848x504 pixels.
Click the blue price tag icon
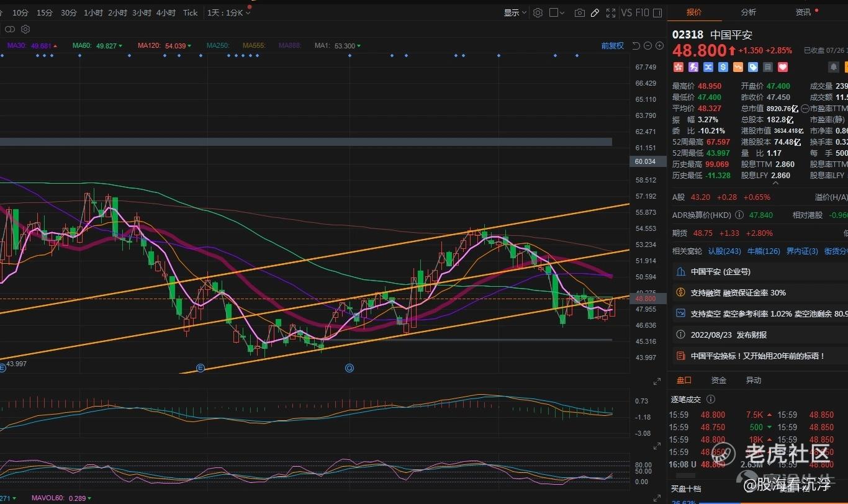point(753,66)
